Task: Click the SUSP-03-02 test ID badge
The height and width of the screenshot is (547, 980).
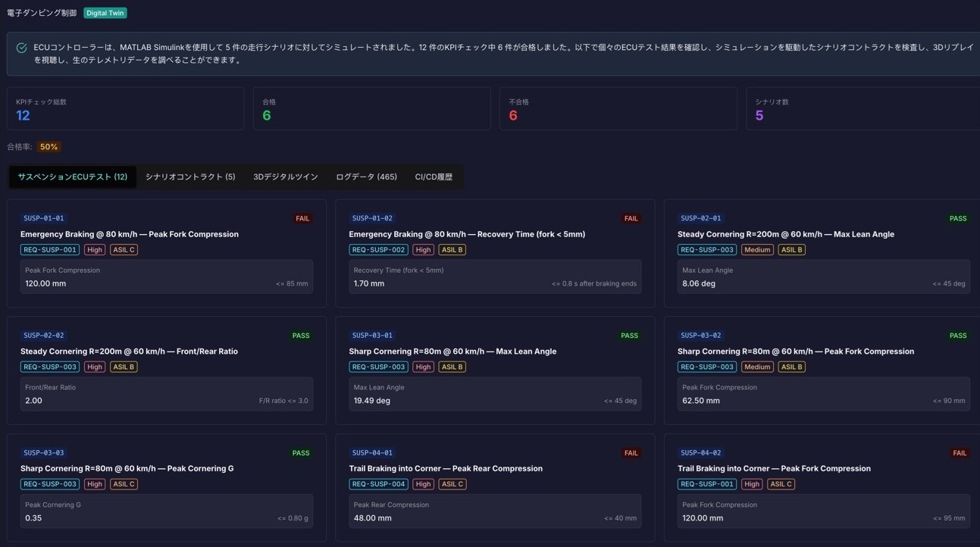Action: [x=701, y=336]
